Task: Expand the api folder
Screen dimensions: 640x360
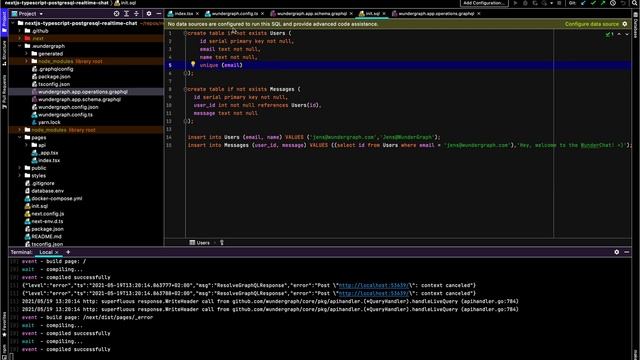Action: 27,145
